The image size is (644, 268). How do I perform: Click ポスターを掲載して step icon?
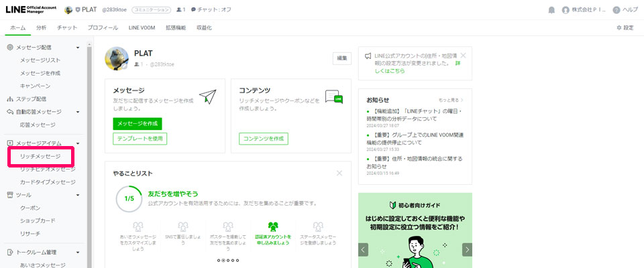[x=228, y=227]
